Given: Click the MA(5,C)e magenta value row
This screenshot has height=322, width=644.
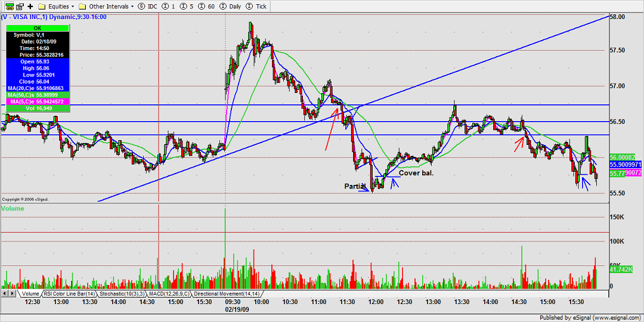Looking at the screenshot, I should click(x=38, y=101).
